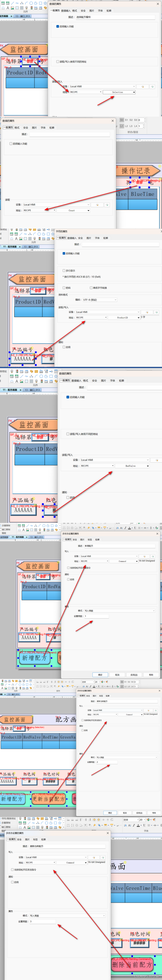
Task: Check 启用输入功能 in the Count address dialog
Action: tap(11, 144)
